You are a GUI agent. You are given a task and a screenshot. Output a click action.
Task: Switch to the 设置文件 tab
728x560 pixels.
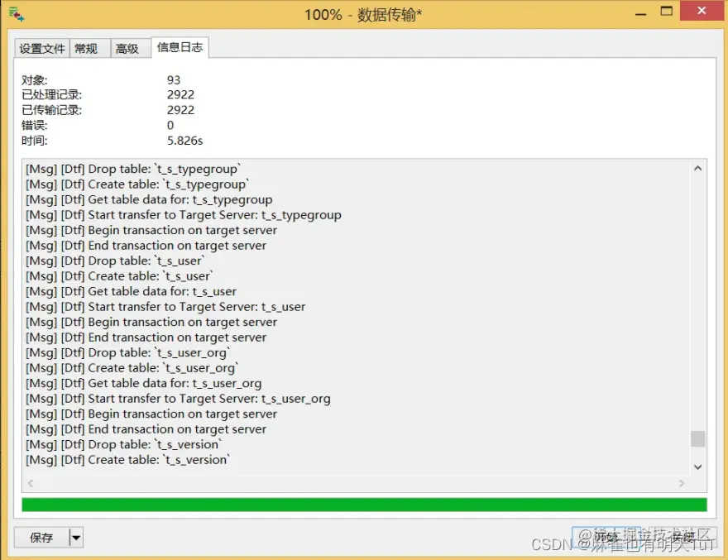[x=42, y=48]
